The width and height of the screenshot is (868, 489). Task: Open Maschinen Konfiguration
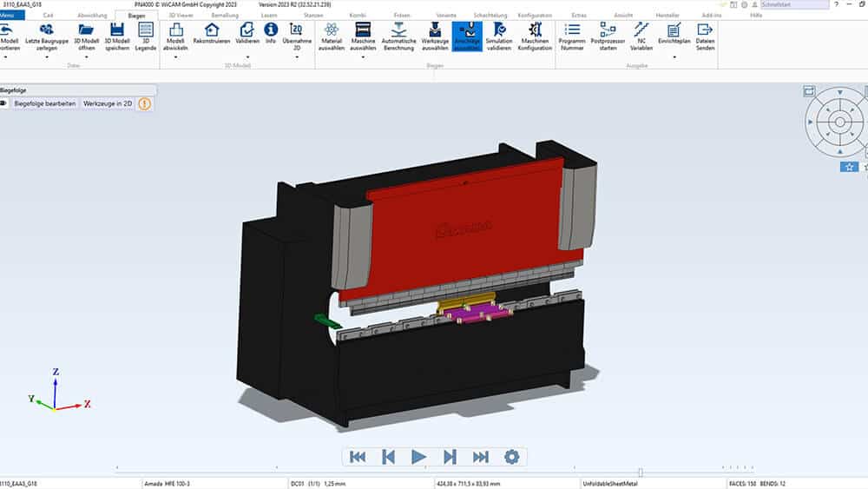536,31
